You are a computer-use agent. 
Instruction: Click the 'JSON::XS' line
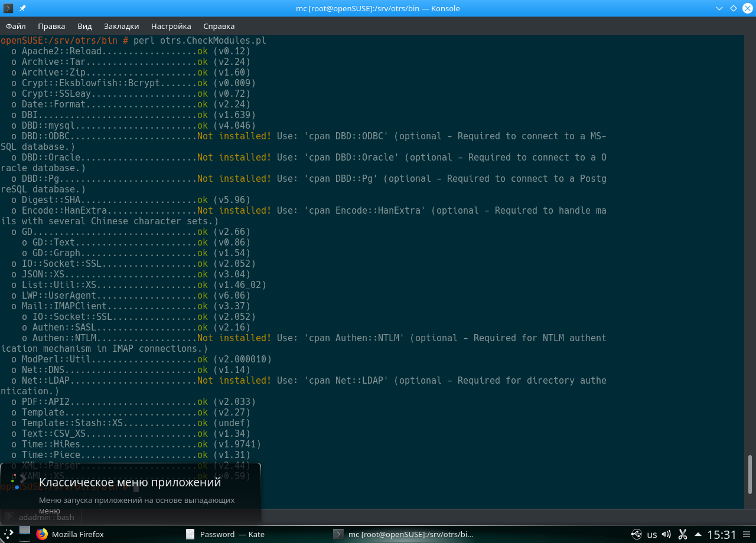(131, 274)
